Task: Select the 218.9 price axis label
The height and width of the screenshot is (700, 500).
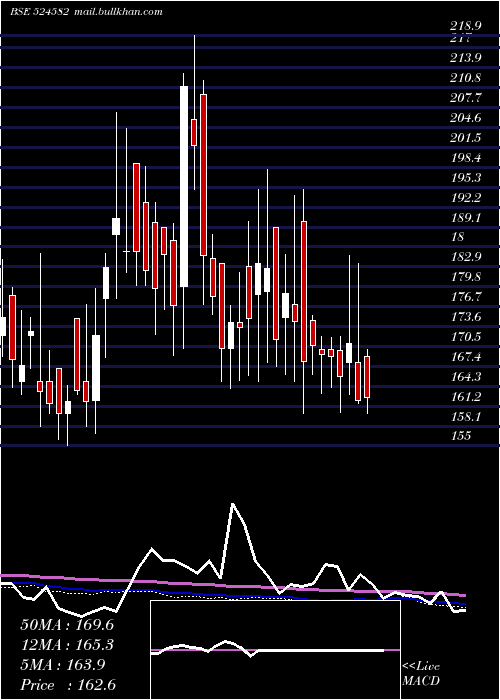Action: tap(466, 27)
